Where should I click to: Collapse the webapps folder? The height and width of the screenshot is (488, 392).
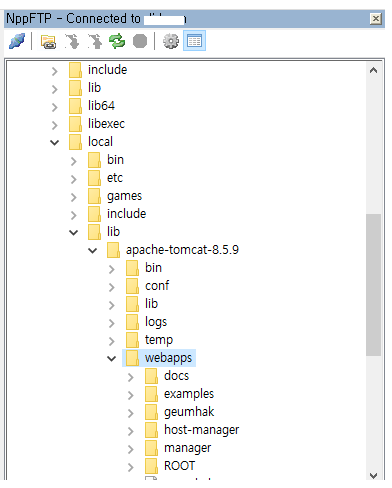(112, 359)
